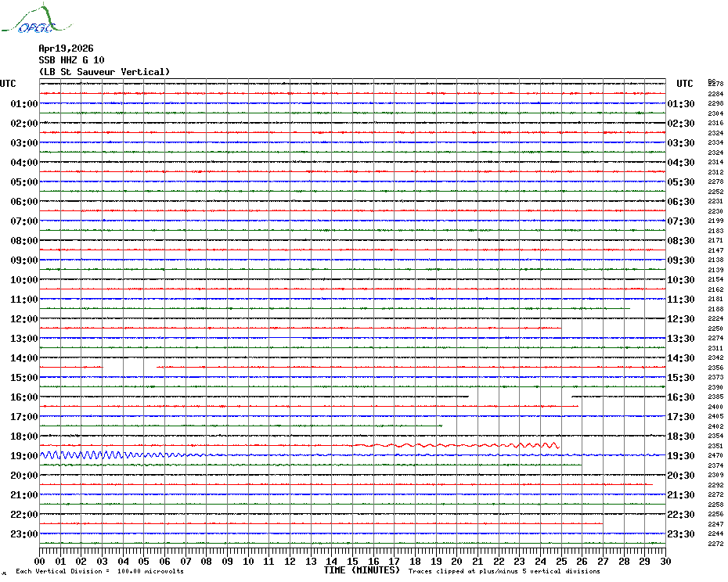This screenshot has width=728, height=582.
Task: Click the 23:30 label on right side
Action: [681, 534]
